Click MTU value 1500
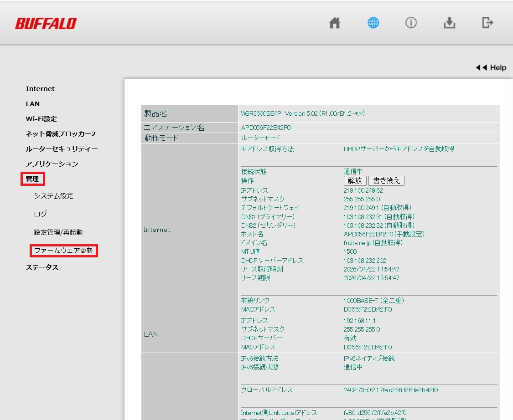The image size is (513, 420). tap(350, 251)
